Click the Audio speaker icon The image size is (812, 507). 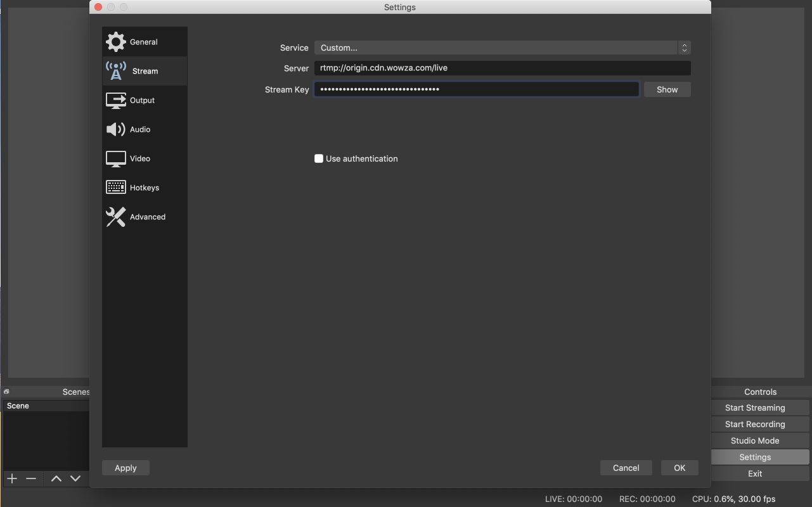click(115, 129)
